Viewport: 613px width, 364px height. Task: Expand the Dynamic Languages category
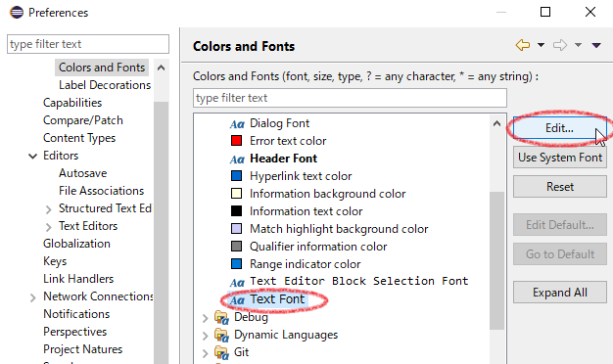(x=206, y=336)
